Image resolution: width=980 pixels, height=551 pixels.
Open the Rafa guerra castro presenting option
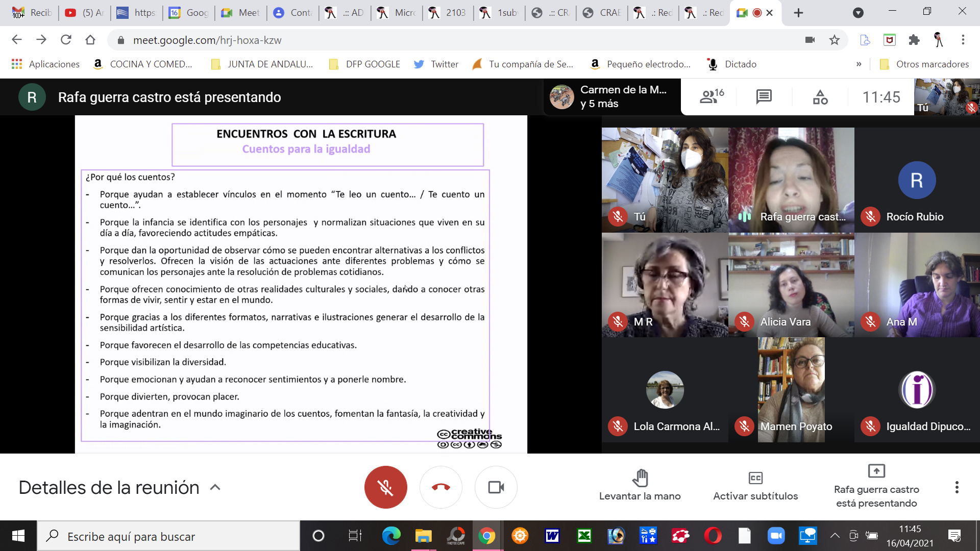876,487
